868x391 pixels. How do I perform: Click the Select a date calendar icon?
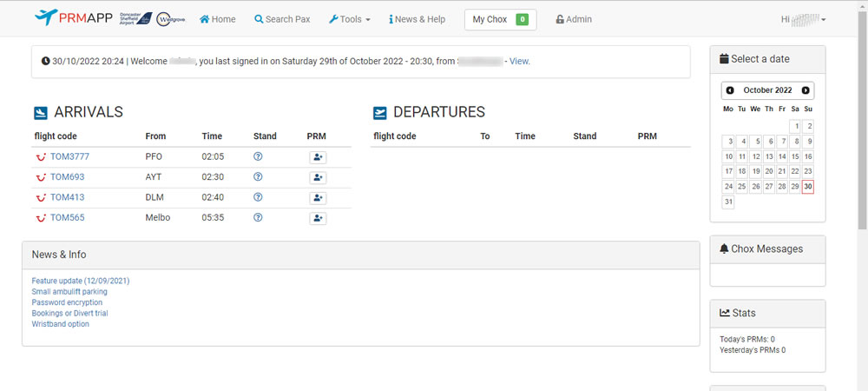point(724,59)
